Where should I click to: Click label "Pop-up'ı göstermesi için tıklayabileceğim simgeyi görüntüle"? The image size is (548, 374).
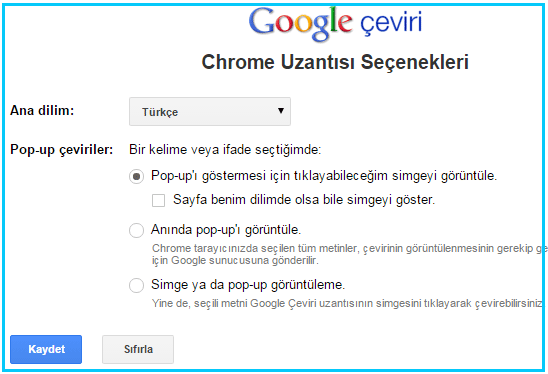coord(324,175)
